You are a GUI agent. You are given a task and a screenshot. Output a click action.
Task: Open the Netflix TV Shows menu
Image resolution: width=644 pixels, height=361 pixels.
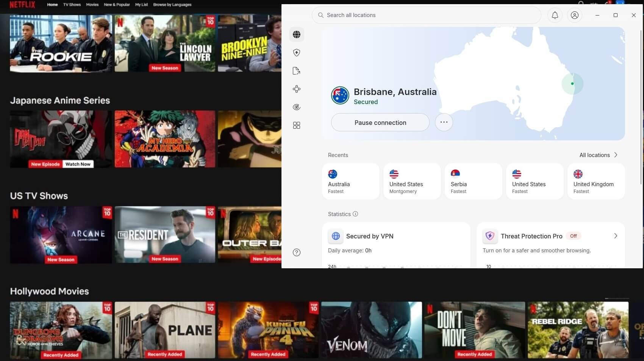[72, 5]
